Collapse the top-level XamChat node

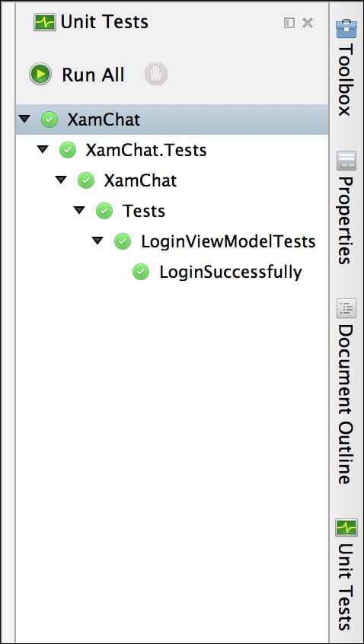click(x=24, y=119)
